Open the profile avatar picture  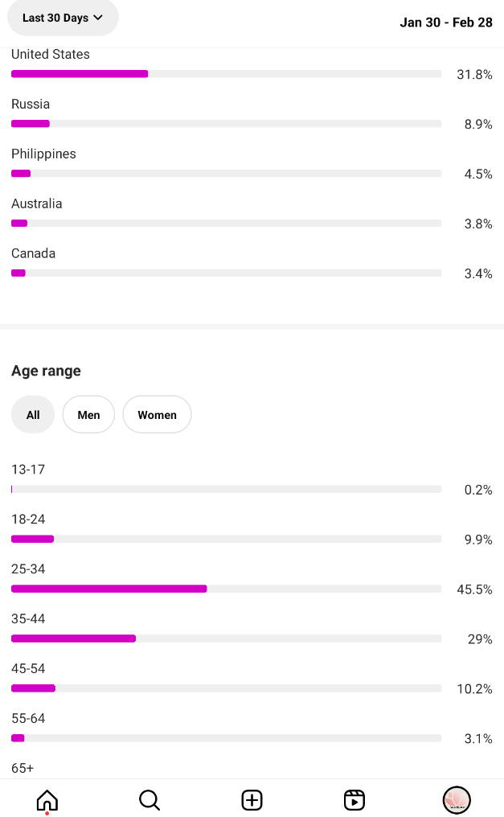pos(457,800)
